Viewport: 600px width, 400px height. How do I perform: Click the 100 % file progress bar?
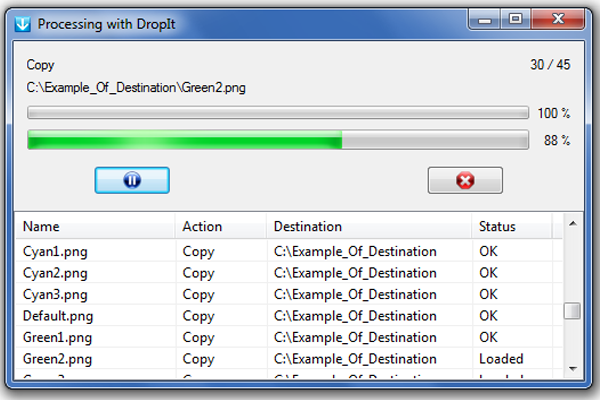tap(278, 113)
